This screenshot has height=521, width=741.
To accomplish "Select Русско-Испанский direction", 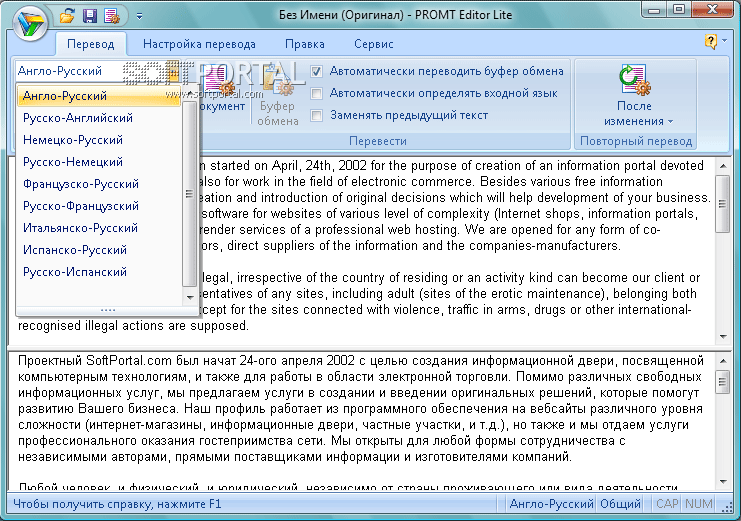I will [x=99, y=272].
